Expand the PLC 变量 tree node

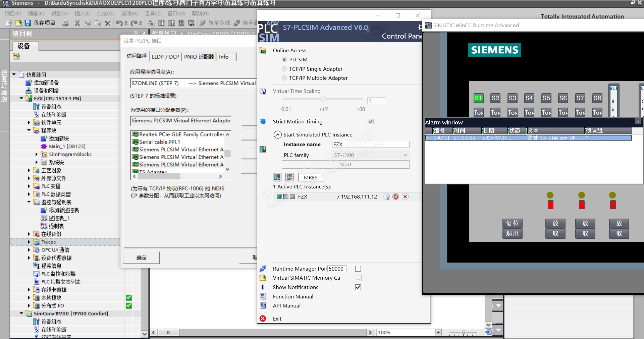(x=29, y=186)
